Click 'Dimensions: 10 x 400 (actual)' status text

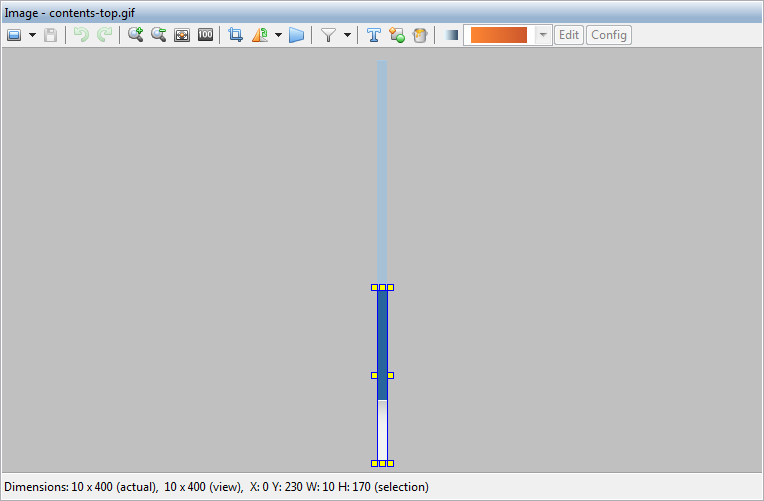[x=81, y=487]
